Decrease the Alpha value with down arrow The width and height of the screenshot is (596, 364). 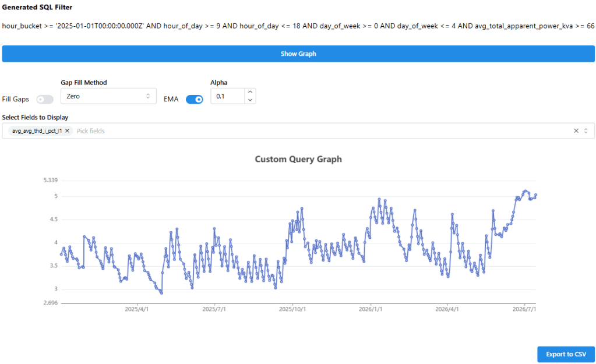click(250, 100)
